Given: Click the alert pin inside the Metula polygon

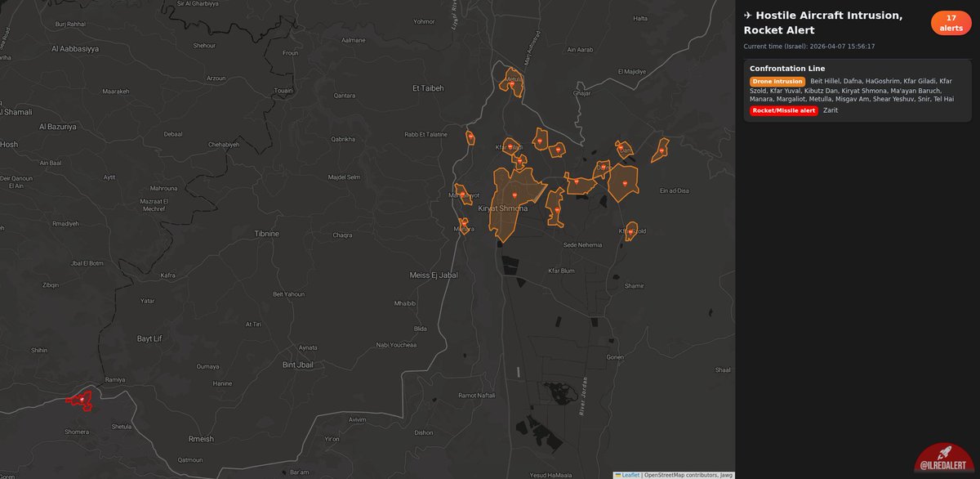Looking at the screenshot, I should pos(512,83).
